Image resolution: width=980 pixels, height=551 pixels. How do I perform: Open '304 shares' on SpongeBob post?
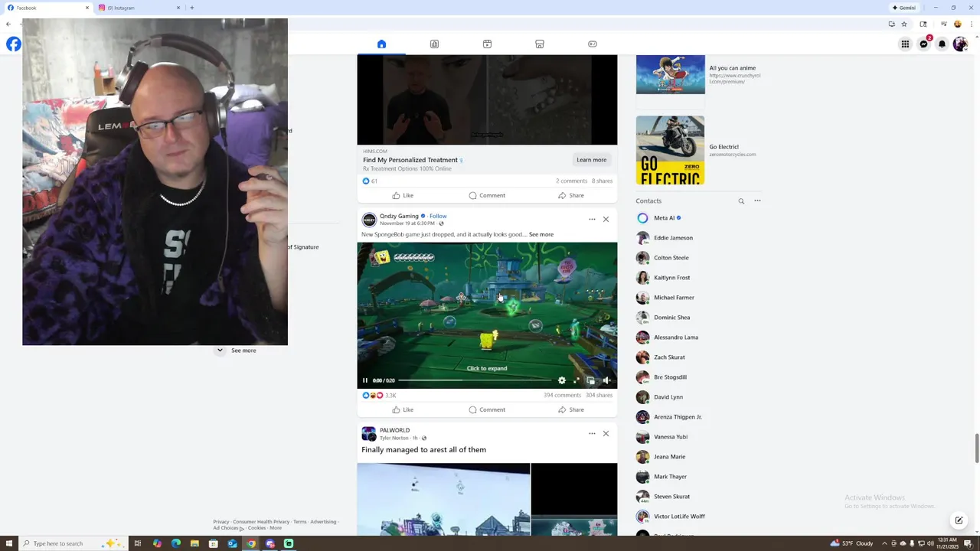[599, 396]
